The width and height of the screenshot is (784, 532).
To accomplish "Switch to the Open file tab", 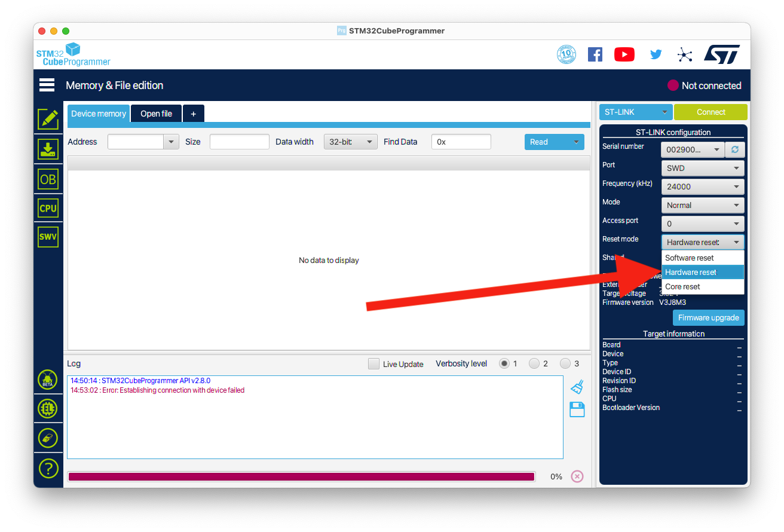I will click(156, 114).
